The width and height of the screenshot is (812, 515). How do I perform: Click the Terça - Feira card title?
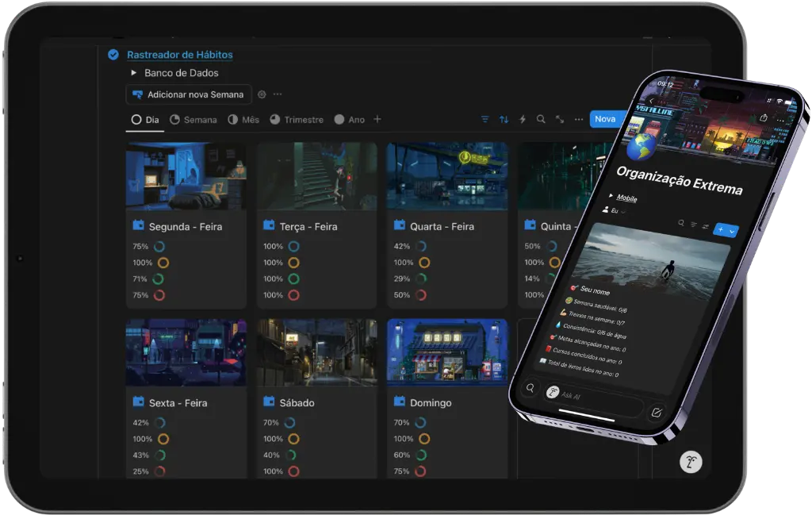pos(308,226)
